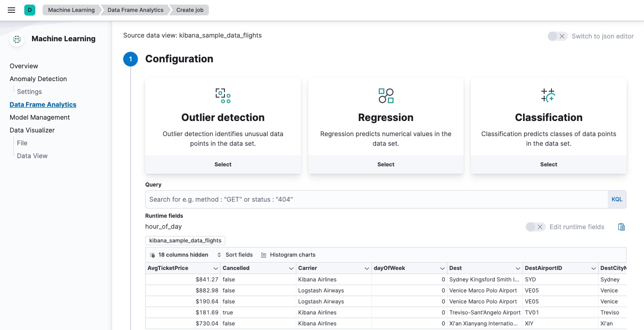Go to Anomaly Detection in the sidebar
Viewport: 644px width, 330px height.
pos(38,79)
